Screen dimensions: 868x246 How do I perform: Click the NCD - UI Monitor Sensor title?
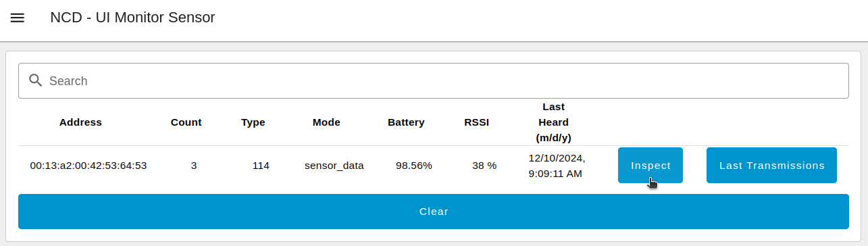click(132, 18)
